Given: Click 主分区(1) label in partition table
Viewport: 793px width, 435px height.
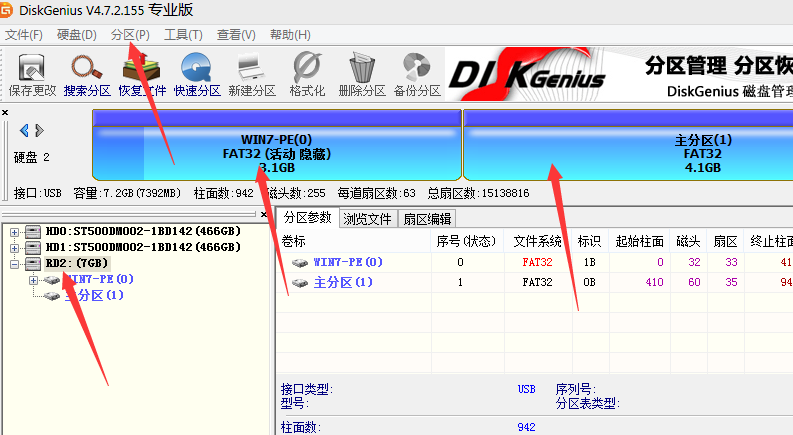Looking at the screenshot, I should 343,282.
